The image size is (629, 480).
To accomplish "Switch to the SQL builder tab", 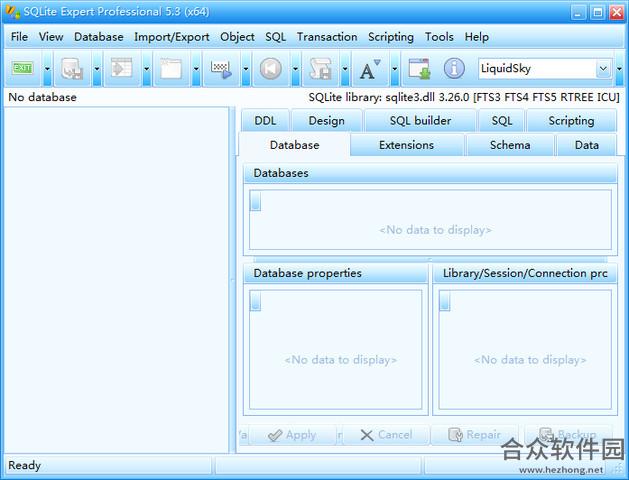I will 420,121.
